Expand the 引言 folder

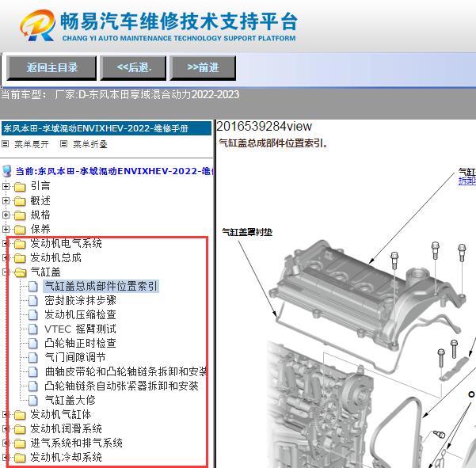(x=6, y=186)
